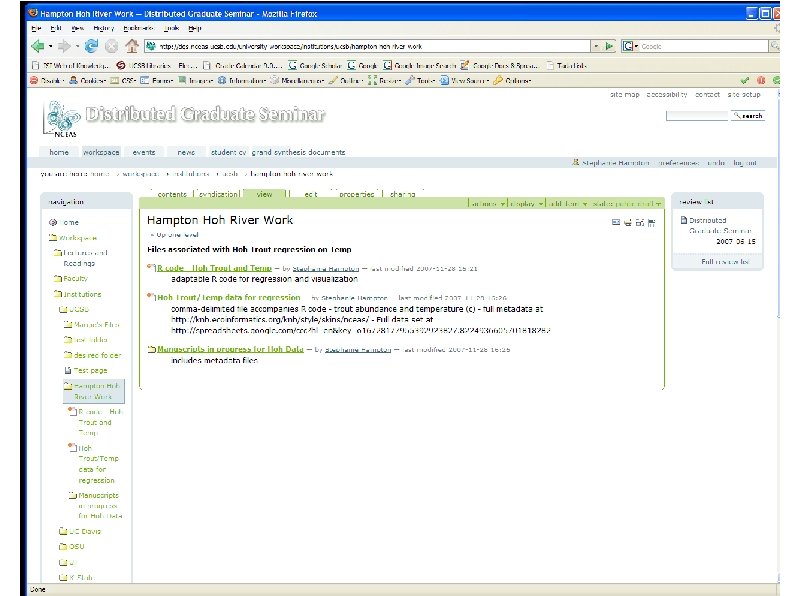Click the stop loading icon
The image size is (794, 596).
click(111, 47)
